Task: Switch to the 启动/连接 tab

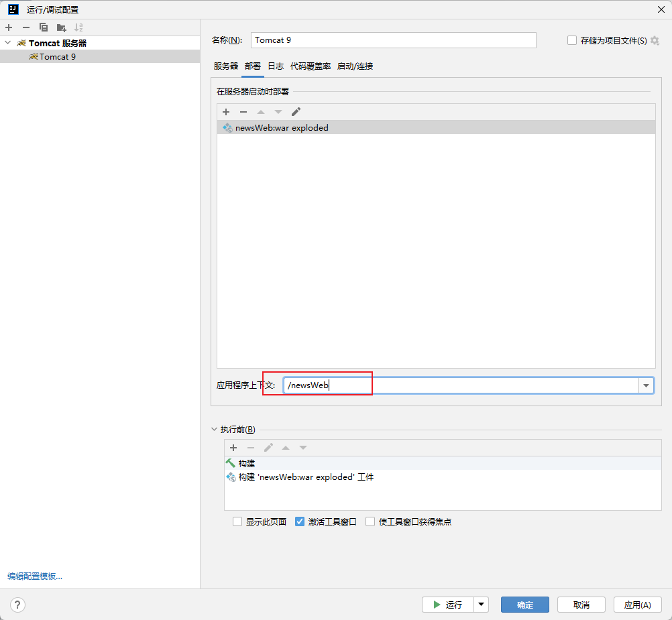Action: click(x=355, y=66)
